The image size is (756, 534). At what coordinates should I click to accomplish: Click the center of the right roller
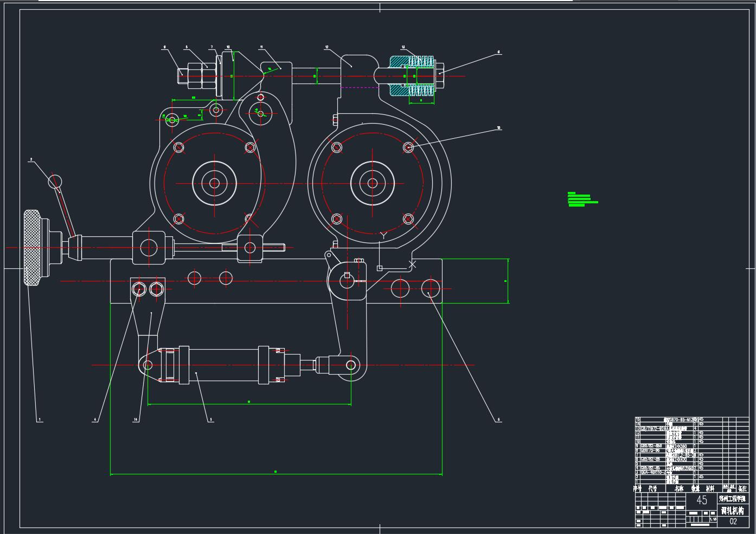click(x=372, y=183)
